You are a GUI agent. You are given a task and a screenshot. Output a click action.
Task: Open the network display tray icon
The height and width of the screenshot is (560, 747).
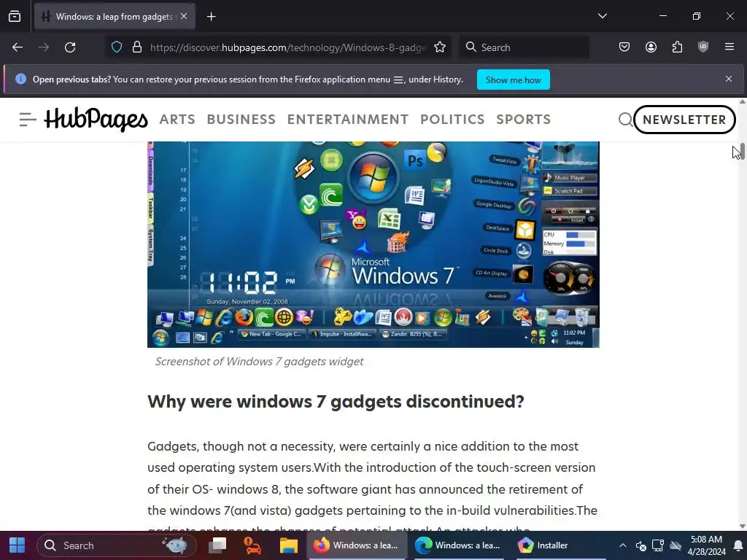point(658,545)
